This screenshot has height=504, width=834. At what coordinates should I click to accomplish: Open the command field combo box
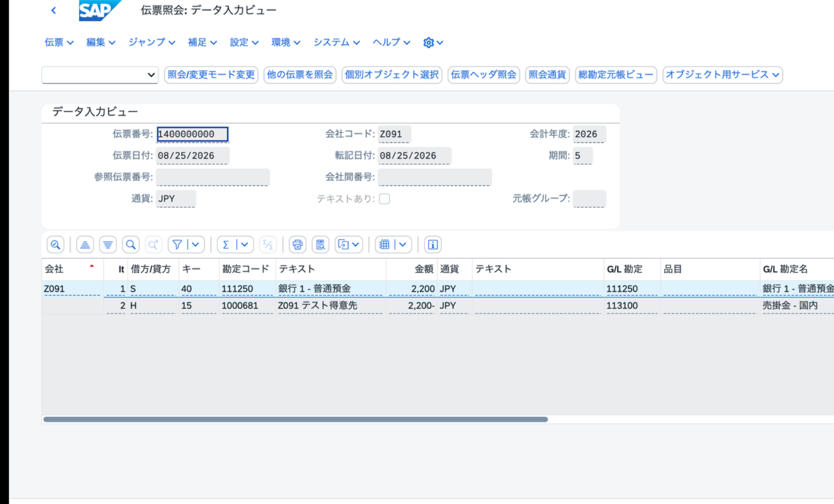pos(100,75)
